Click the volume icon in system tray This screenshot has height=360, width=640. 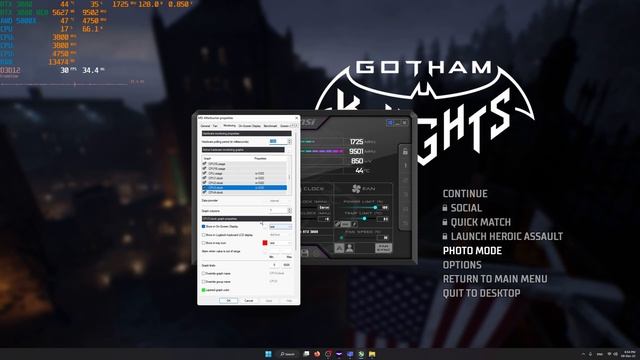[616, 354]
